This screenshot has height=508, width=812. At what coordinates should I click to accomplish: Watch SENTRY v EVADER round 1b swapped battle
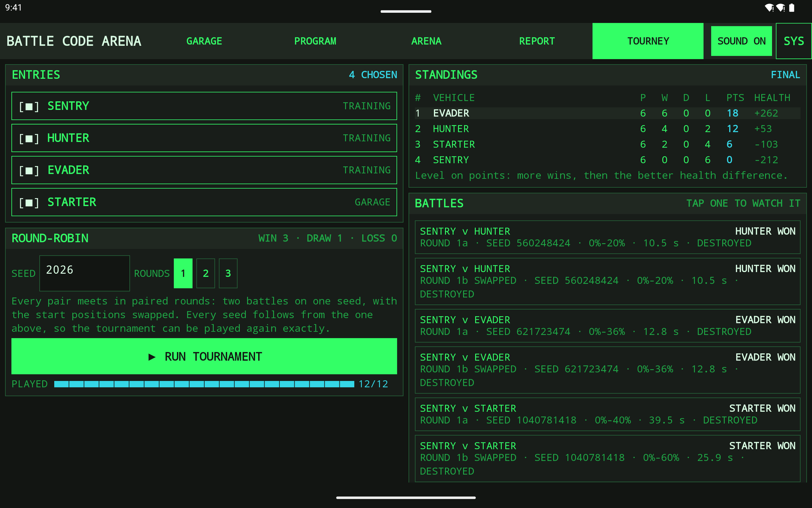(x=608, y=370)
